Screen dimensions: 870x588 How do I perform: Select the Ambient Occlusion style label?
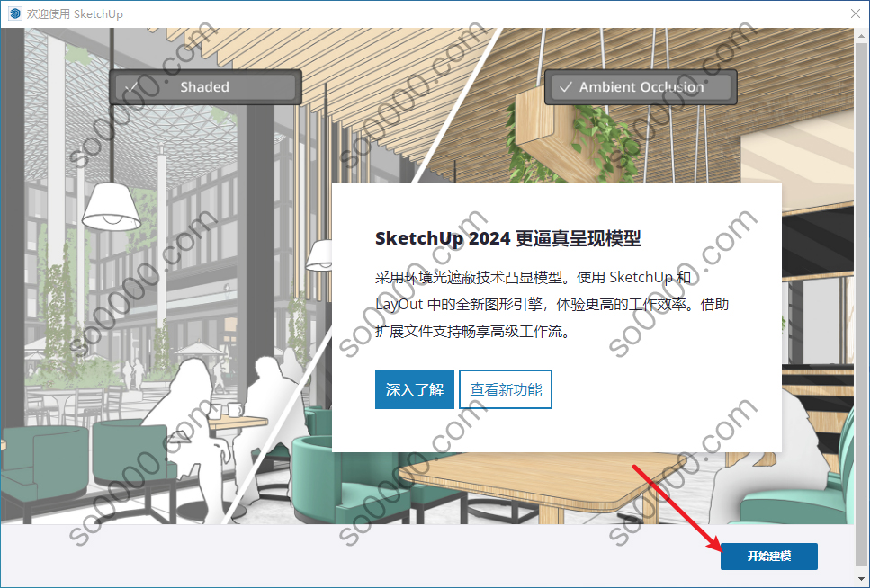pos(641,87)
